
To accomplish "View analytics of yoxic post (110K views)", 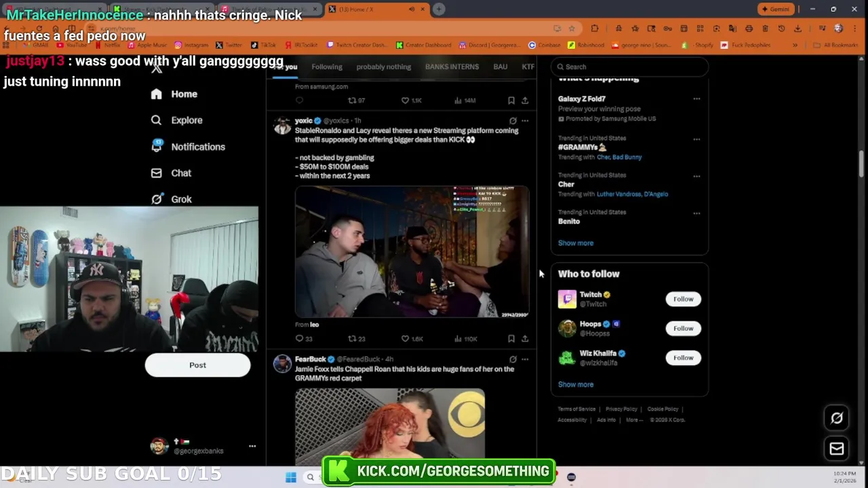I will pyautogui.click(x=466, y=339).
